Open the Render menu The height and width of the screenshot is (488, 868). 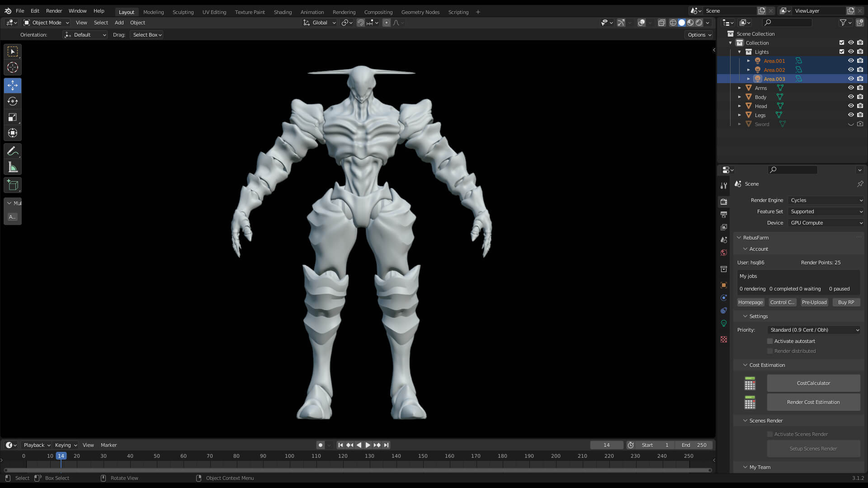54,11
